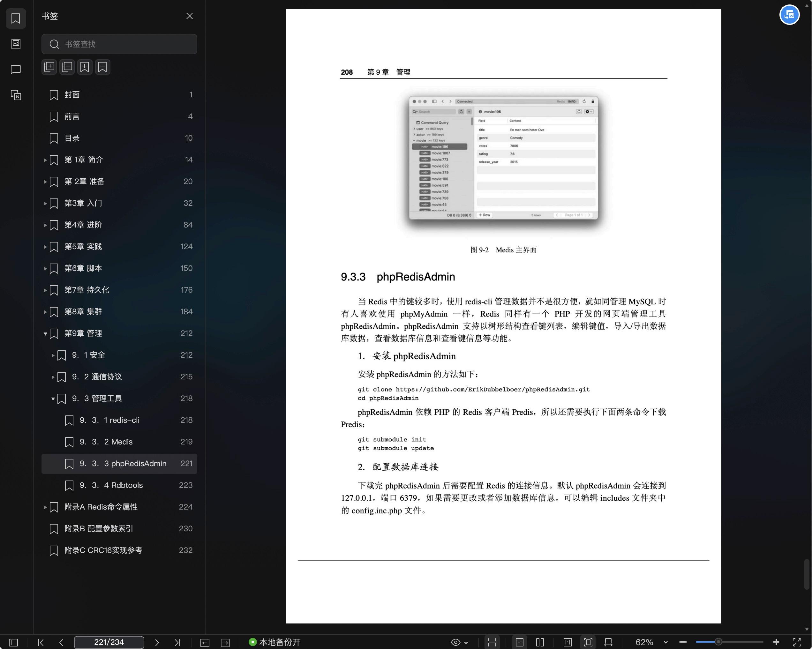
Task: Go to 9.3.1 redis-cli bookmark
Action: coord(119,420)
